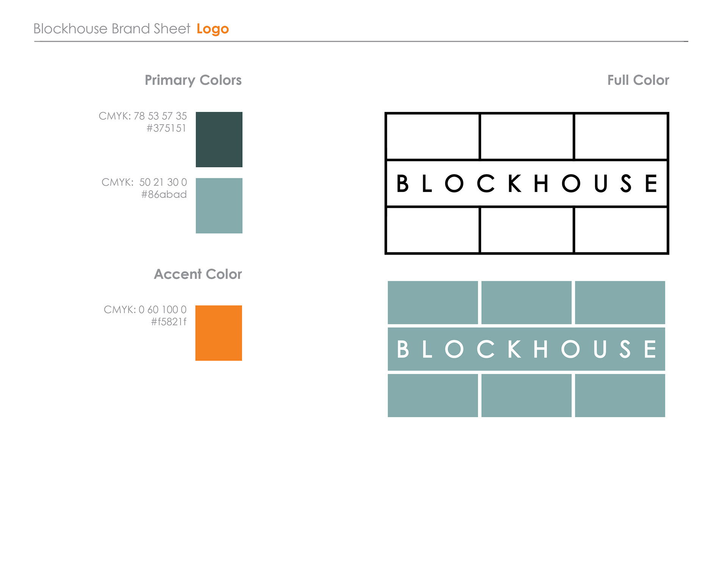Click top-right teal block of the teal logo

[x=620, y=302]
